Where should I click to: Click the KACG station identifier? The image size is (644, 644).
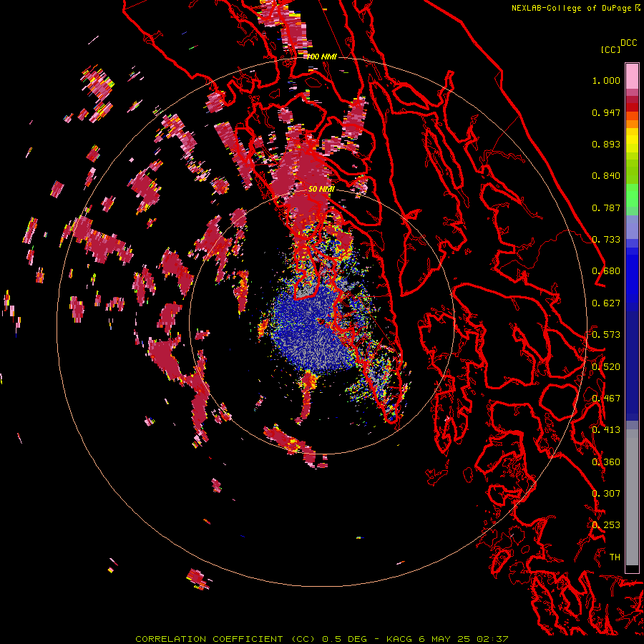coord(399,639)
